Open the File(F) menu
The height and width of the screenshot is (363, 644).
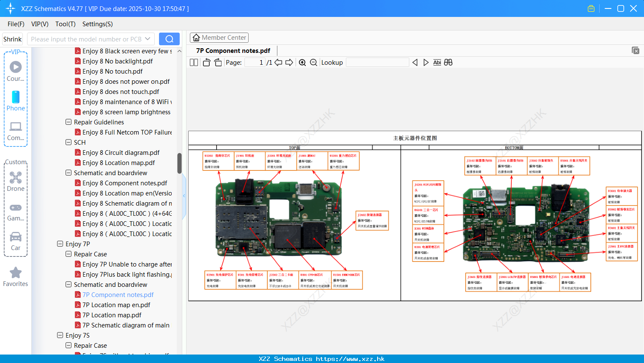coord(16,24)
